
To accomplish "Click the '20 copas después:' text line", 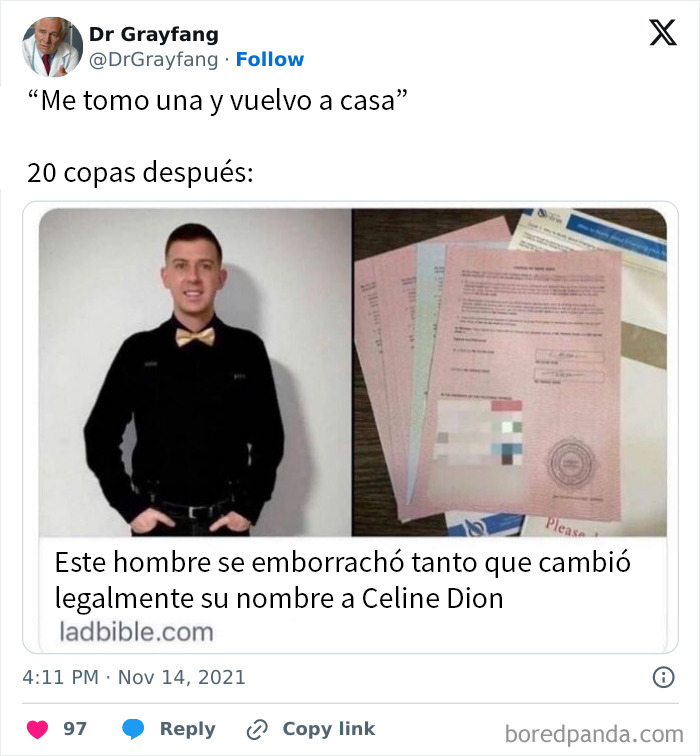I will (140, 173).
